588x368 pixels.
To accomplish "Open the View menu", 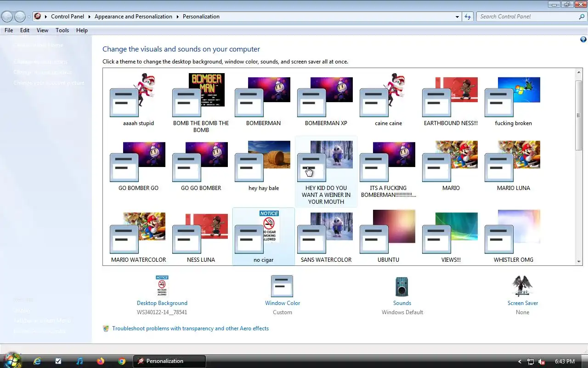I will (42, 30).
